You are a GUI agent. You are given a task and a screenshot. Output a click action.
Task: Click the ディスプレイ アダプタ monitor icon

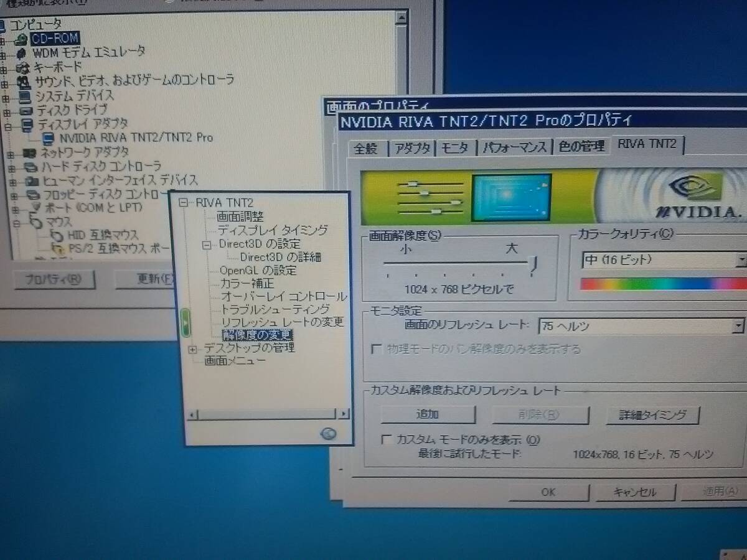pos(27,125)
